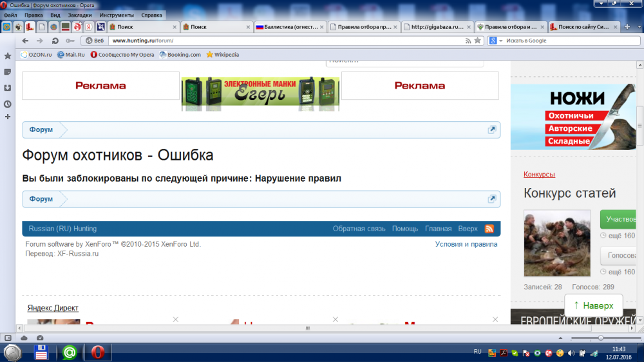Open the Инструменты menu
The image size is (644, 362).
click(x=117, y=15)
